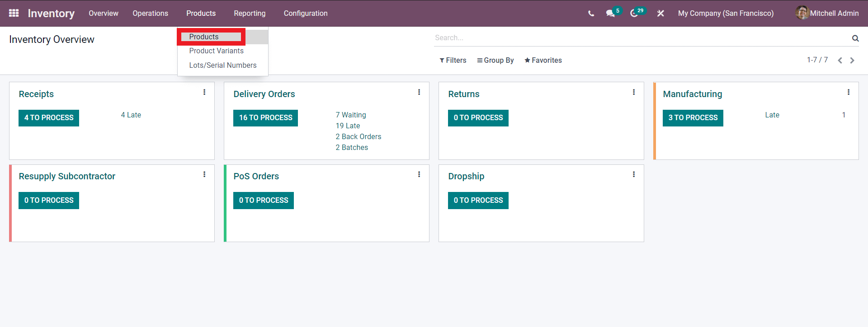This screenshot has width=868, height=327.
Task: Open Delivery Orders card kebab menu
Action: [419, 92]
